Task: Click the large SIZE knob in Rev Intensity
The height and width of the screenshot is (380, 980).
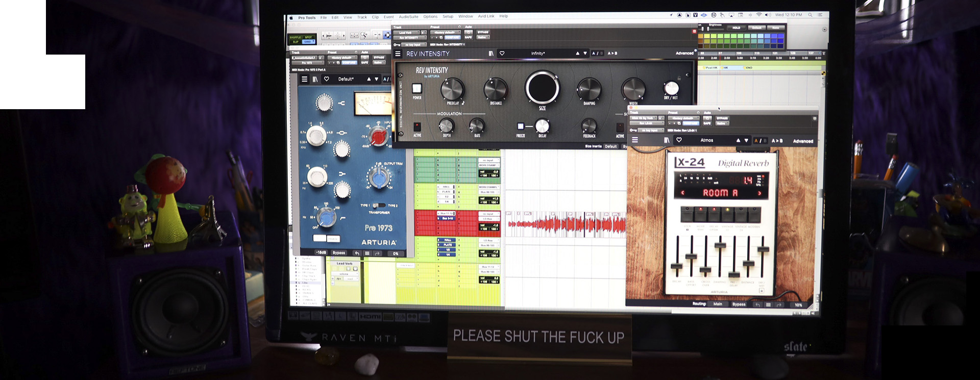Action: click(542, 87)
